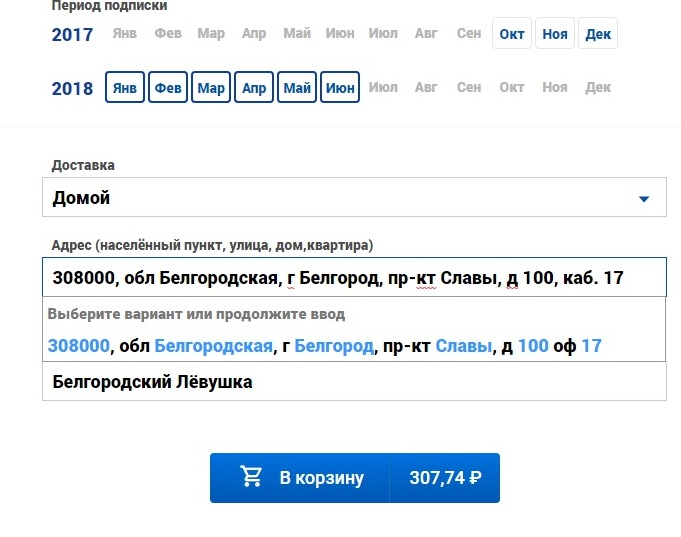
Task: Click disabled July 2018 month
Action: (383, 87)
